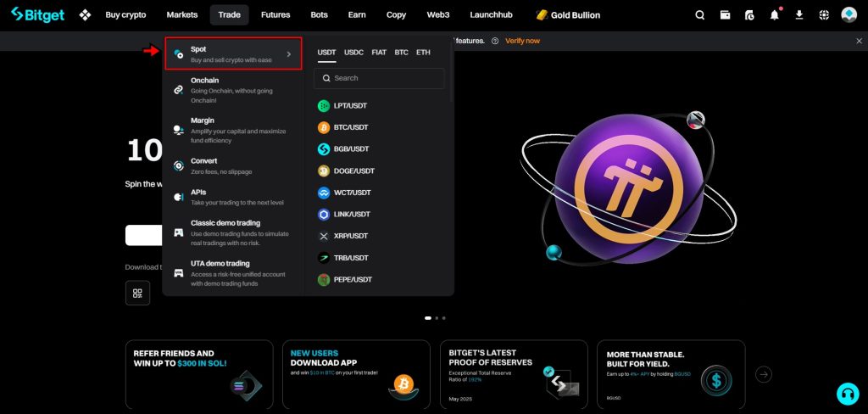
Task: Click the Margin menu icon
Action: [178, 131]
